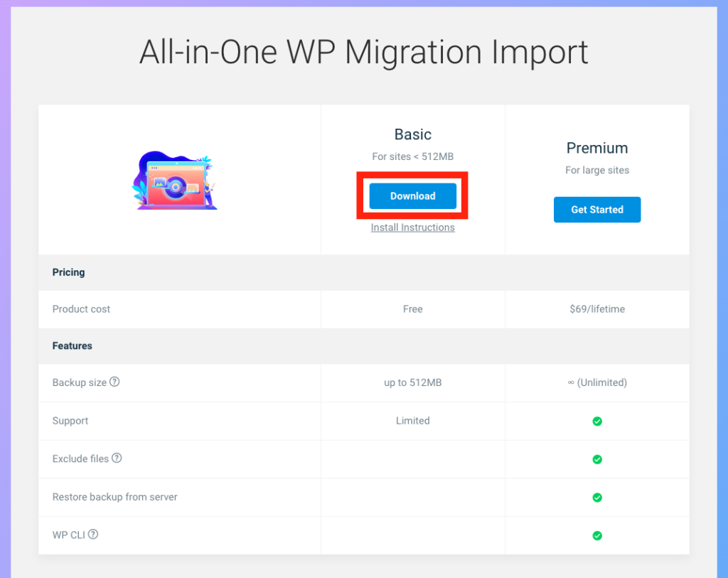This screenshot has width=728, height=578.
Task: Click the "For large sites" text
Action: [x=597, y=170]
